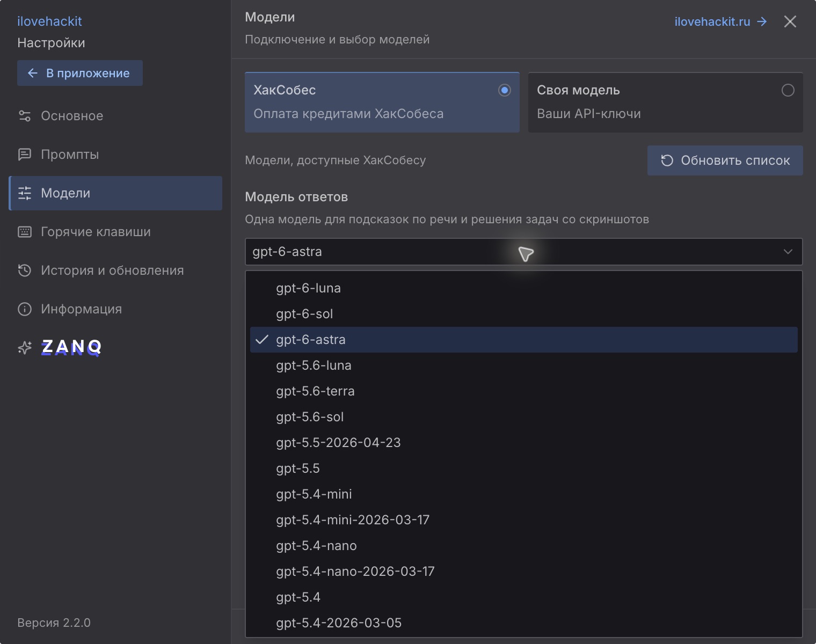Select gpt-5.5-2026-04-23 in dropdown
Viewport: 816px width, 644px height.
(523, 443)
